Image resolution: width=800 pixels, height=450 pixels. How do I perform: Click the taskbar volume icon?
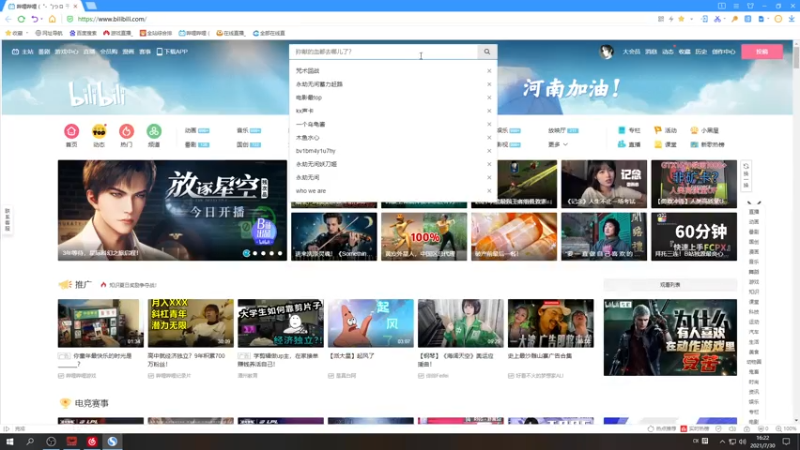point(742,441)
